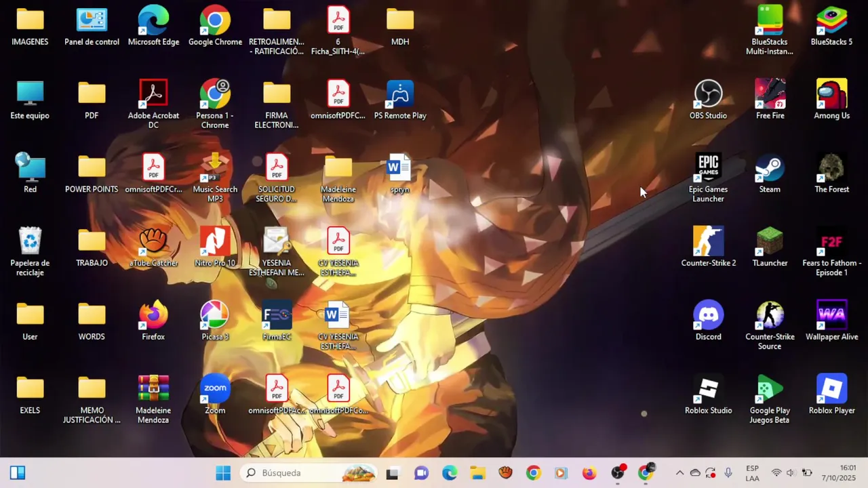Viewport: 868px width, 488px height.
Task: Click the microphone tray icon
Action: coord(728,473)
